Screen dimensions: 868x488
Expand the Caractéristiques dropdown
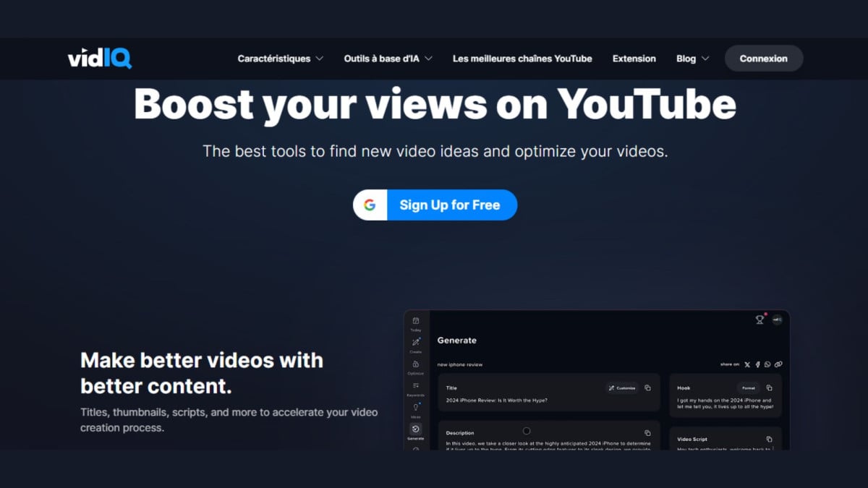coord(280,59)
